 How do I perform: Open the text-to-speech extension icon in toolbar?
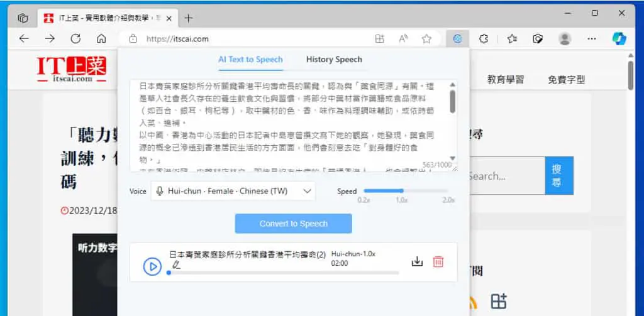pos(457,39)
